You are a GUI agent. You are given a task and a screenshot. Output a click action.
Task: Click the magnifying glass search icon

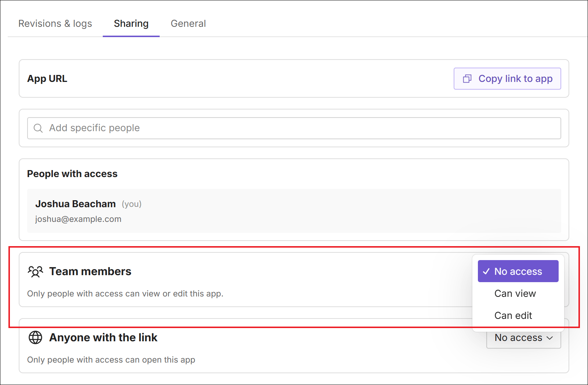[x=38, y=128]
